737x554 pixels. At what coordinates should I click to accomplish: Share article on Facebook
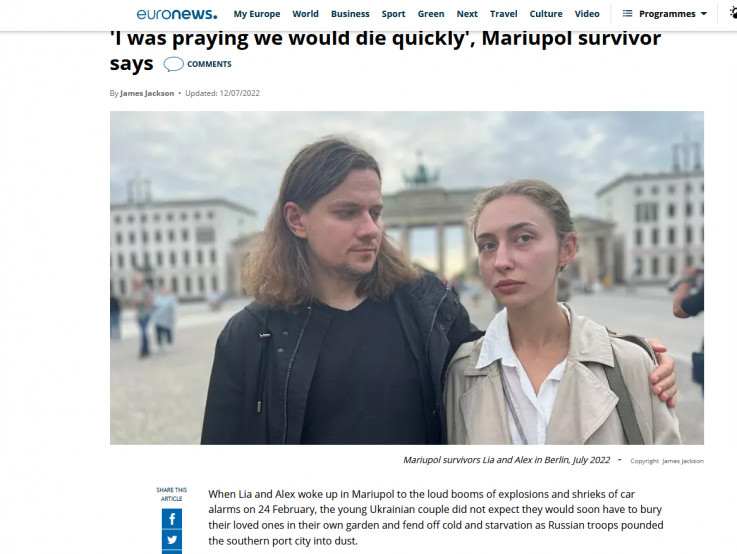pyautogui.click(x=172, y=519)
